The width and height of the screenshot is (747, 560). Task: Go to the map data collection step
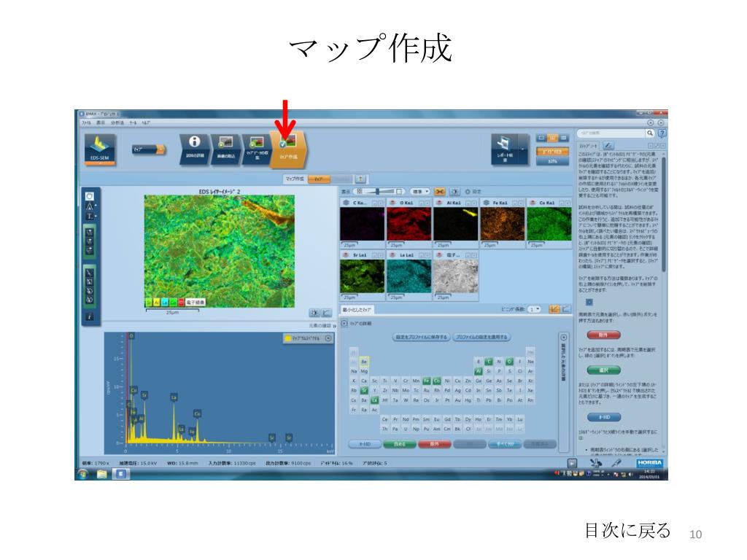256,148
